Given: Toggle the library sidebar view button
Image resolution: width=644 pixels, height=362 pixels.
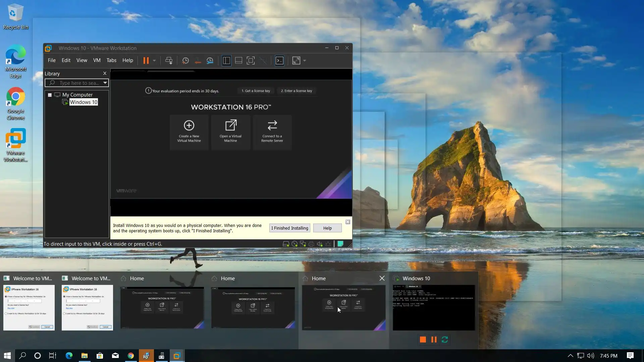Looking at the screenshot, I should [226, 61].
